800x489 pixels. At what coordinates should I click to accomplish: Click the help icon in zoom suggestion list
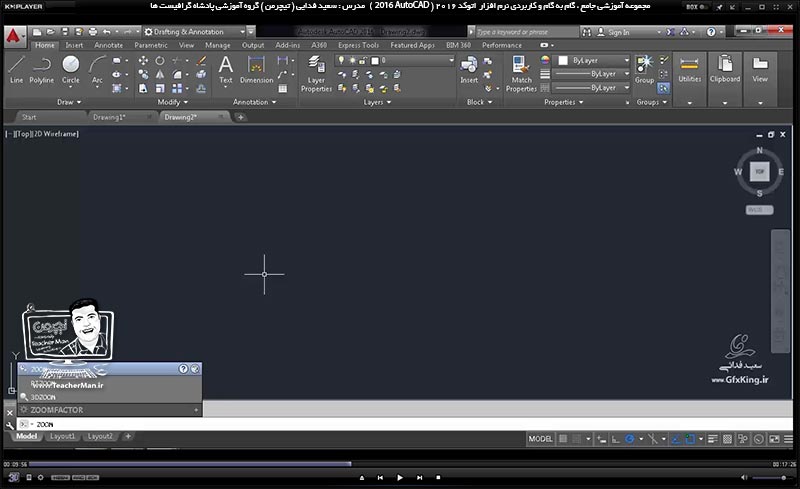click(x=183, y=369)
